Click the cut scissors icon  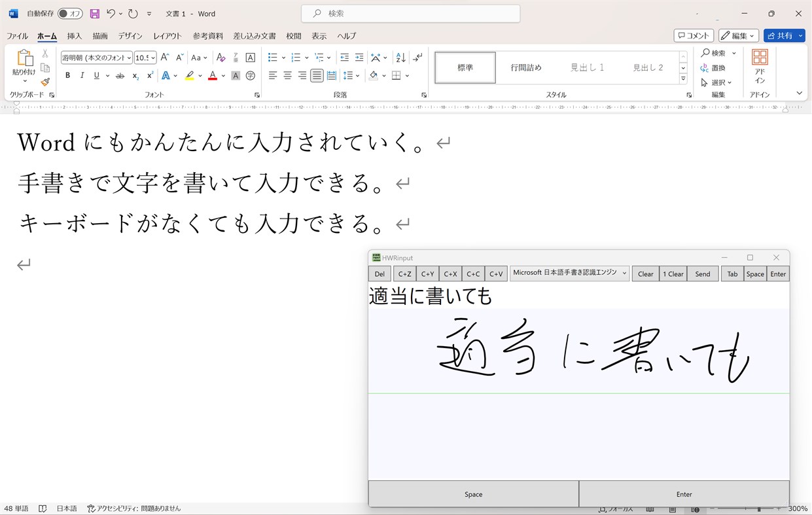45,54
